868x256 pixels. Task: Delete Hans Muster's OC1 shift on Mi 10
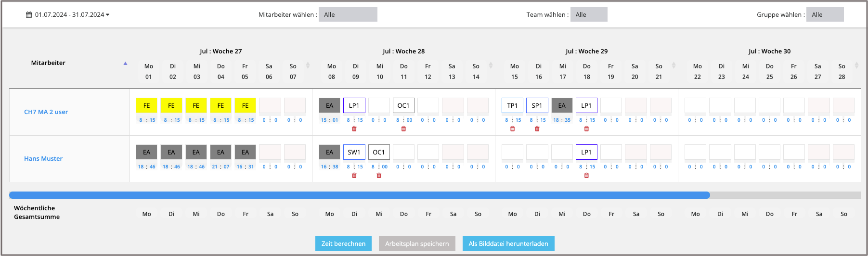(379, 176)
